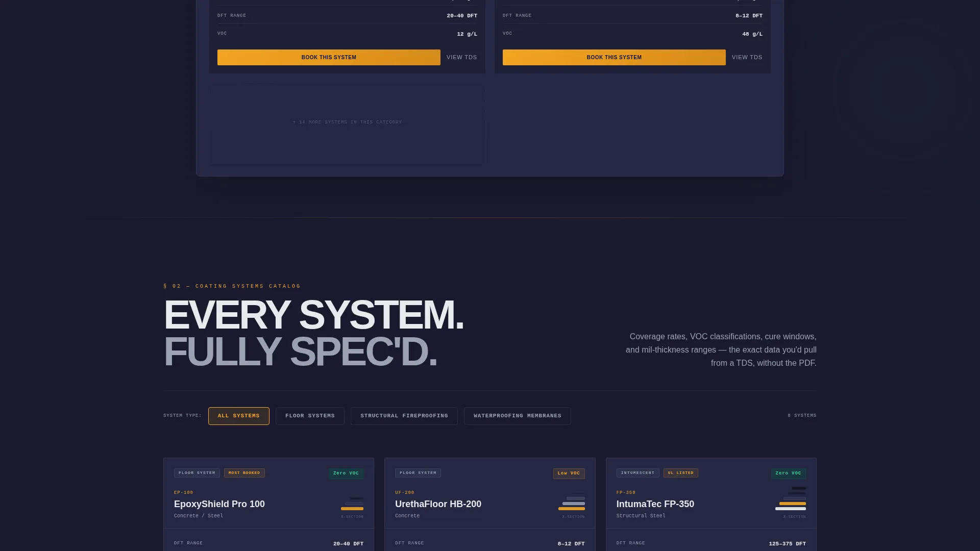Click the EpoxyShield Pro 100 cross-section icon
980x551 pixels.
(352, 504)
